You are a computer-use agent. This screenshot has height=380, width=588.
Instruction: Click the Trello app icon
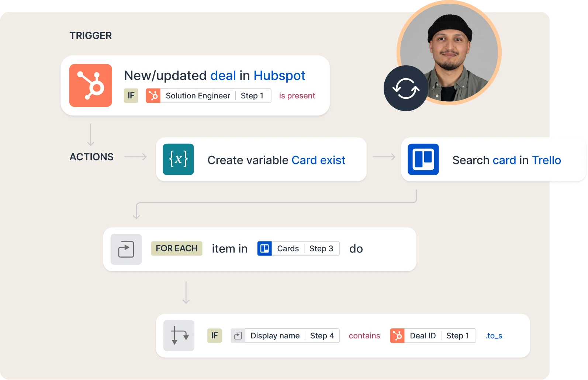423,159
